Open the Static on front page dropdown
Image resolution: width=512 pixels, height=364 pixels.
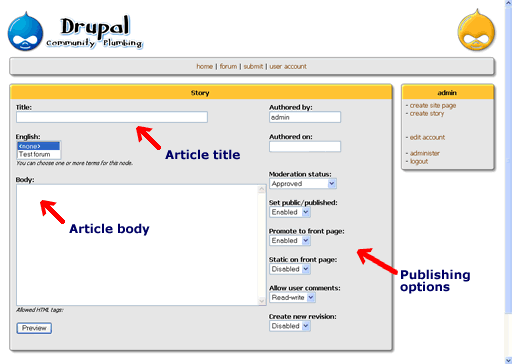[x=290, y=269]
